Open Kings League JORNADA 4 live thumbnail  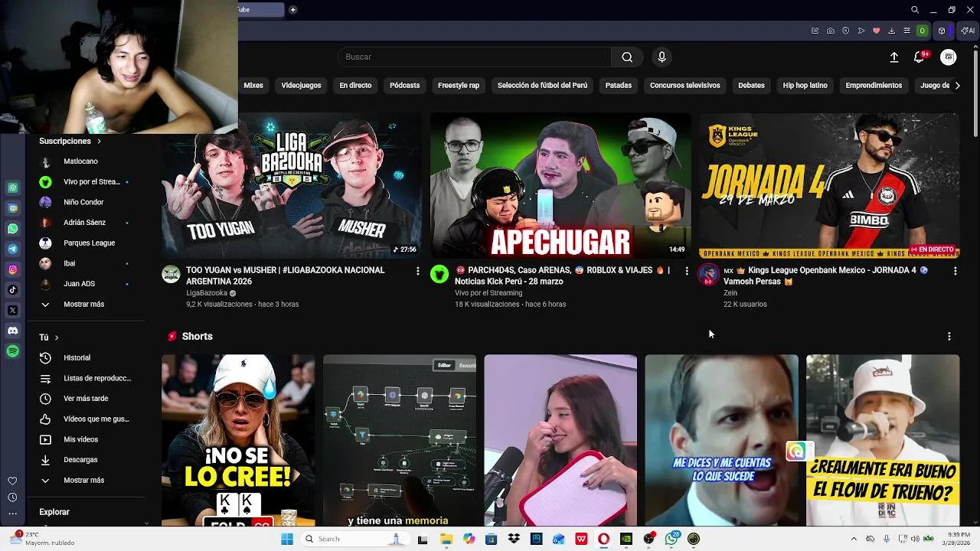pyautogui.click(x=828, y=186)
